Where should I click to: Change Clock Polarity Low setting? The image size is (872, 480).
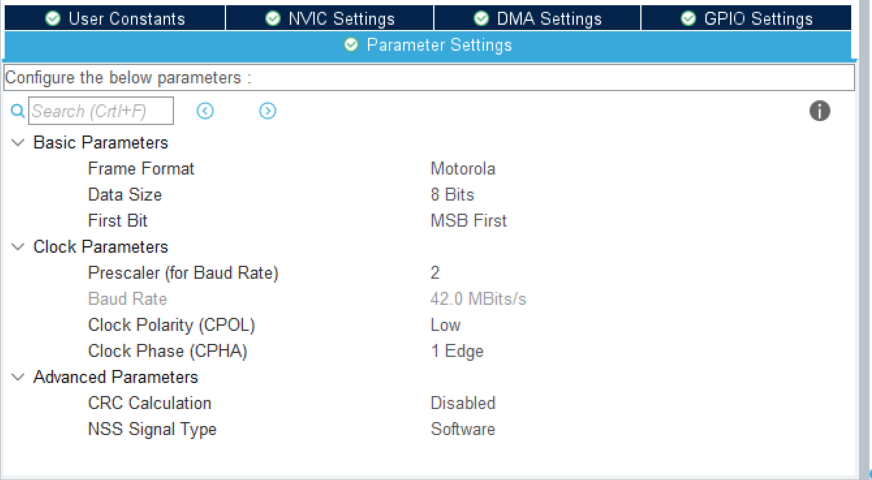(x=445, y=325)
